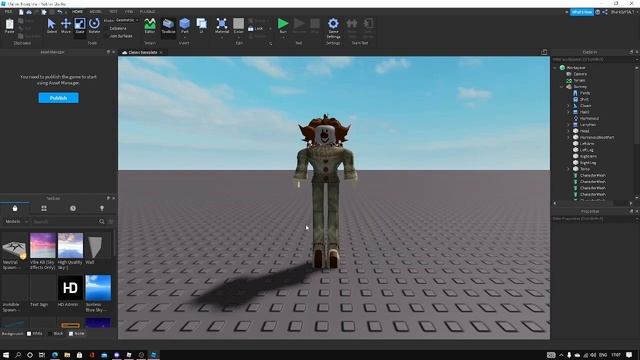The image size is (640, 360).
Task: Click the Paste clipboard icon
Action: 9,25
